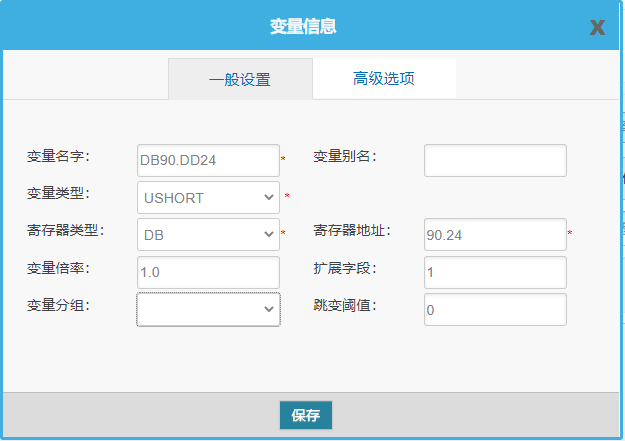Image resolution: width=625 pixels, height=441 pixels.
Task: Click the 变量类型 label text
Action: click(59, 193)
